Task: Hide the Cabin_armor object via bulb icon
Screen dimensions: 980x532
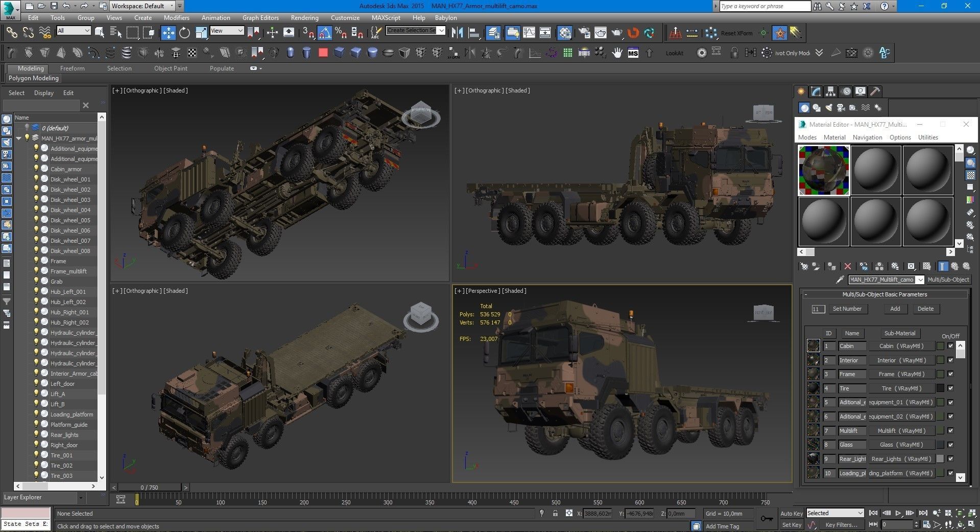Action: [36, 169]
